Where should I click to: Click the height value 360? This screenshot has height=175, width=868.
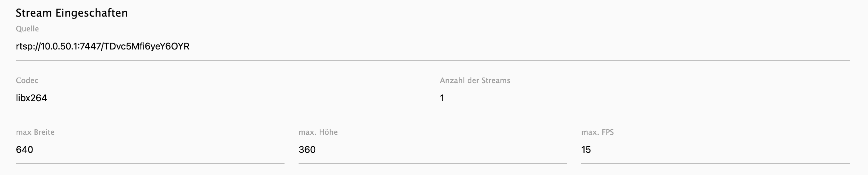307,150
